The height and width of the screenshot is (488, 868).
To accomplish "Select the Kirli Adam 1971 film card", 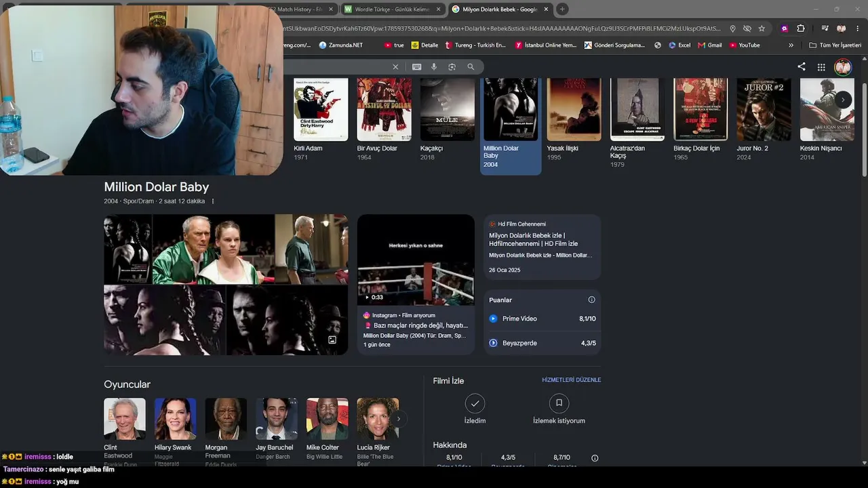I will pyautogui.click(x=321, y=119).
